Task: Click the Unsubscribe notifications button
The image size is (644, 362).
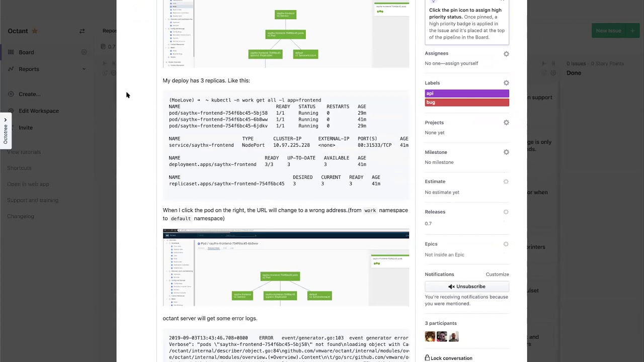Action: point(467,287)
